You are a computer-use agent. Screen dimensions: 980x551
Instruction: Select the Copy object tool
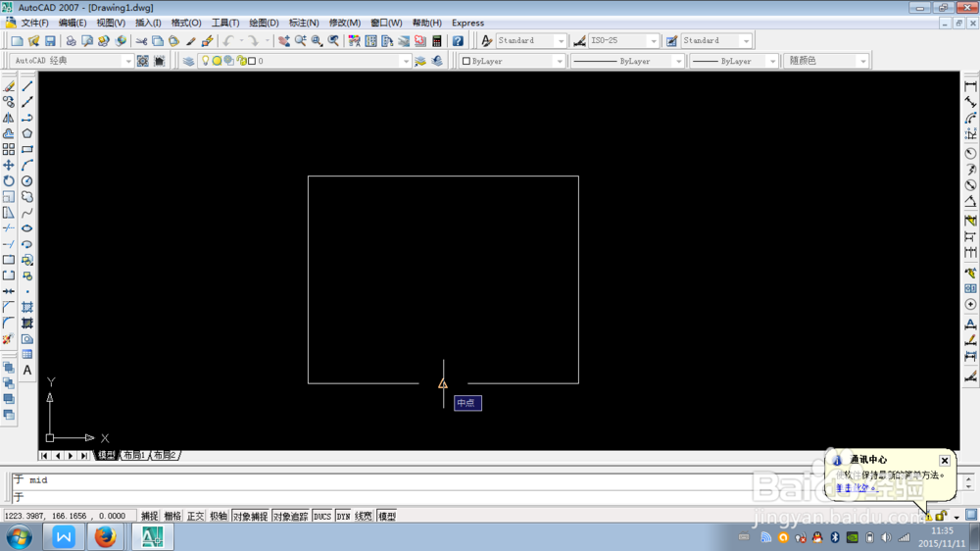(9, 102)
